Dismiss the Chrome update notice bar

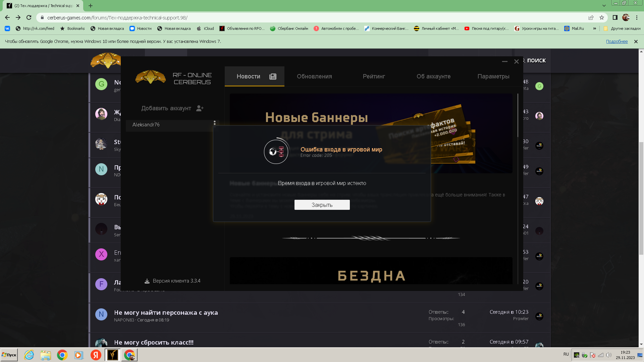pyautogui.click(x=636, y=42)
